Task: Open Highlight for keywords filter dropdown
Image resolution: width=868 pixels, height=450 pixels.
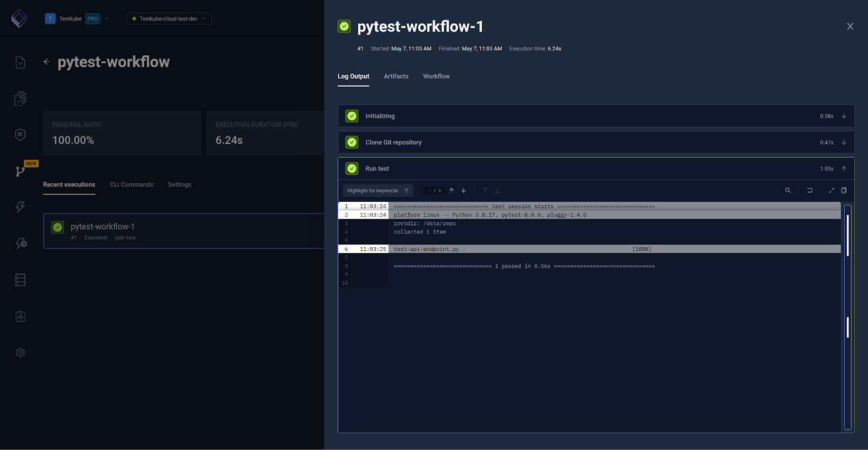Action: pyautogui.click(x=378, y=191)
